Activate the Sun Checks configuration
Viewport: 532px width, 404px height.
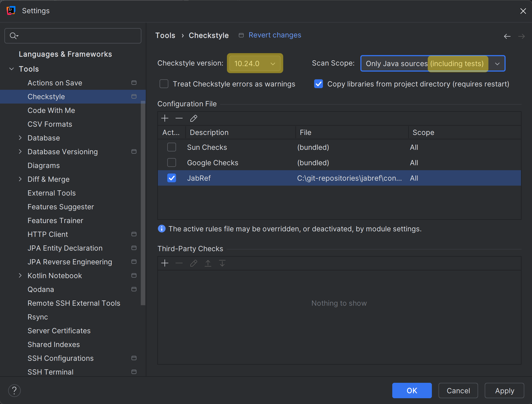pos(172,147)
